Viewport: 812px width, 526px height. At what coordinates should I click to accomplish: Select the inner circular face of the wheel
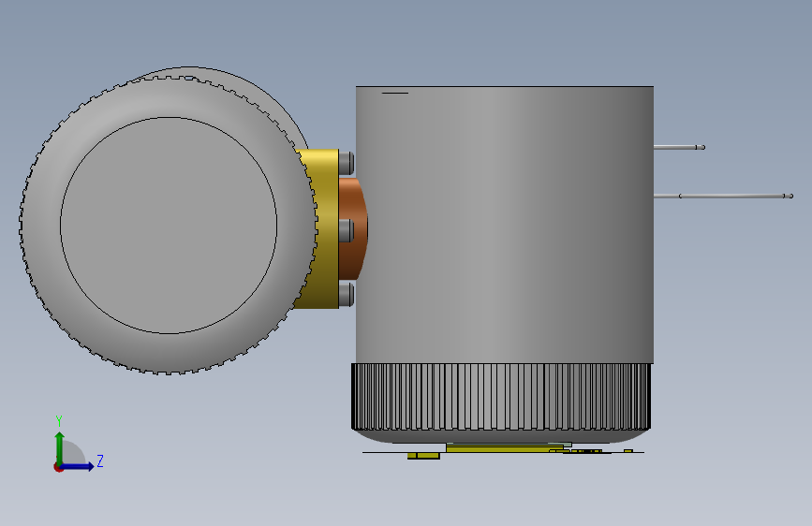pyautogui.click(x=169, y=226)
